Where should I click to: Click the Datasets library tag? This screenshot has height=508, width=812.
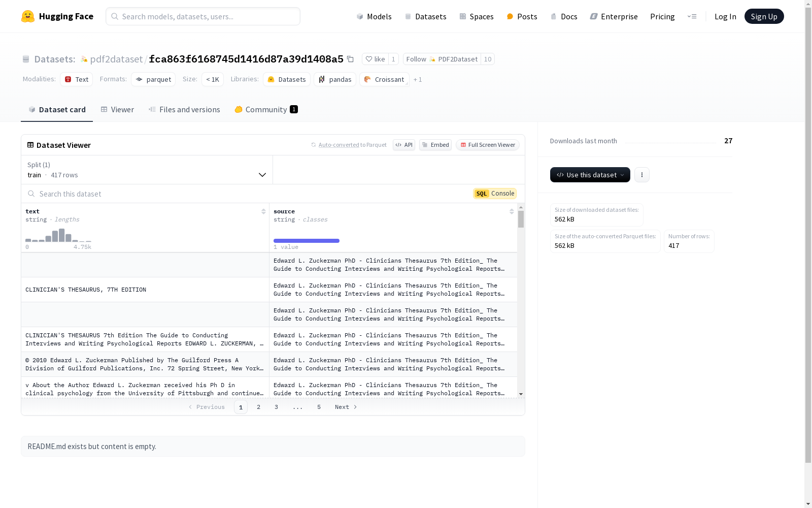tap(287, 79)
